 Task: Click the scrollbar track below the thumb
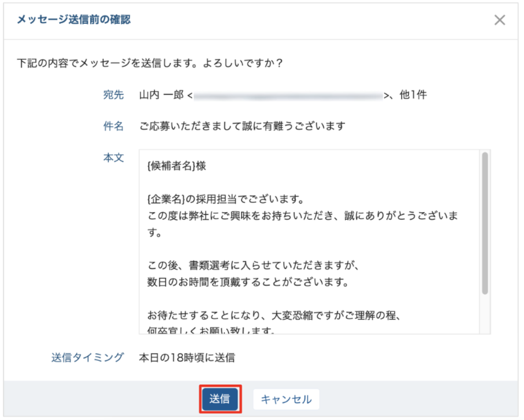pyautogui.click(x=485, y=315)
